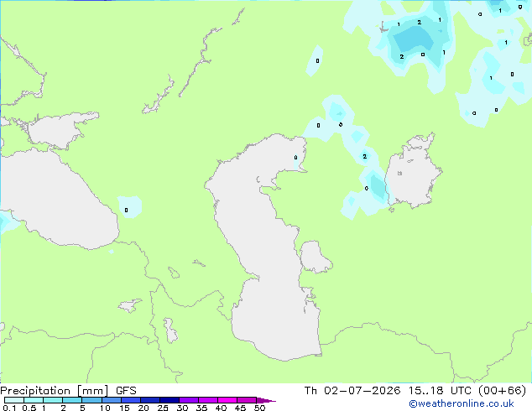Click the 'Th 02-07-2026' date text

pyautogui.click(x=352, y=391)
